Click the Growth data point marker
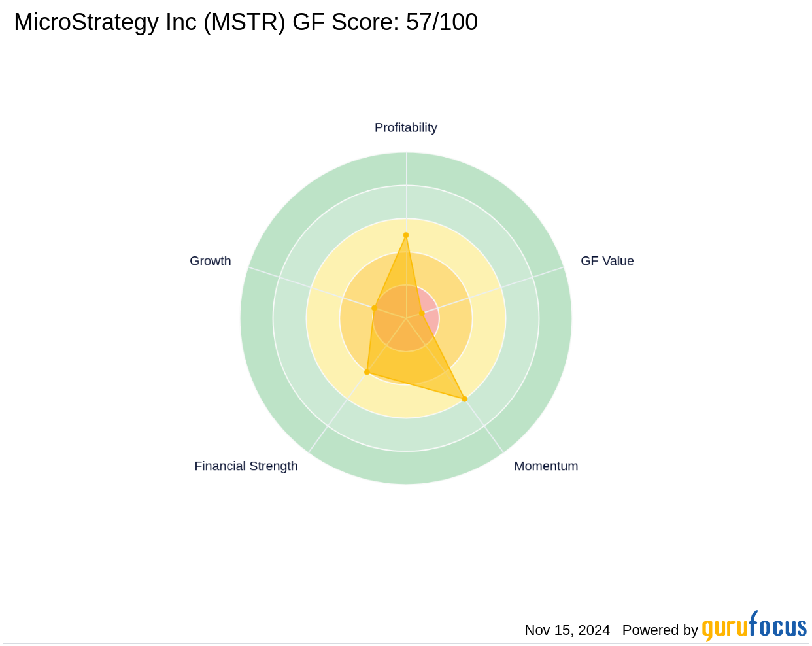 [375, 308]
